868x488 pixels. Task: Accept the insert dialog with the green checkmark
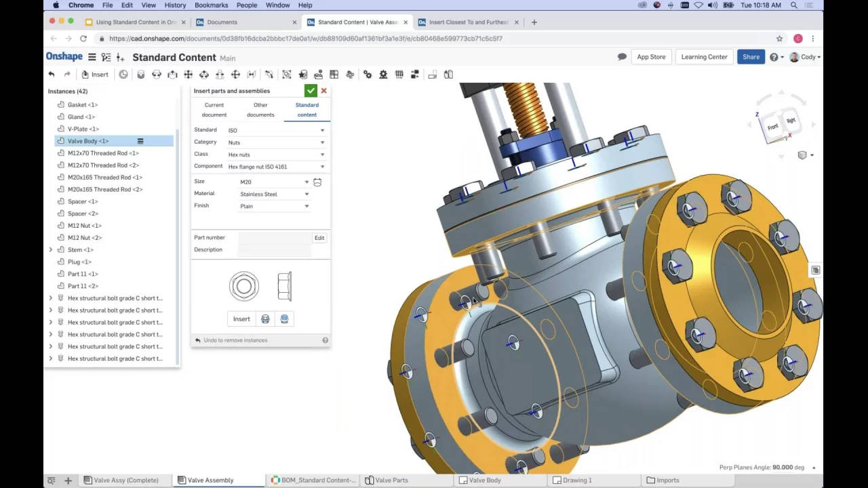click(311, 90)
